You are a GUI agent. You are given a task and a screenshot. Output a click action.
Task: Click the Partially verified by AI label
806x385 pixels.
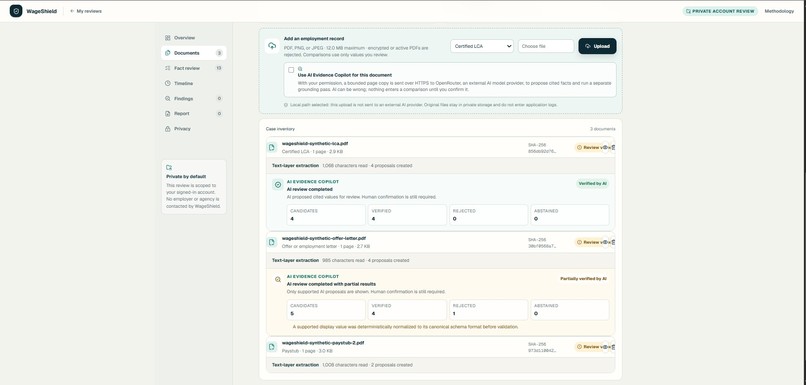click(x=583, y=279)
